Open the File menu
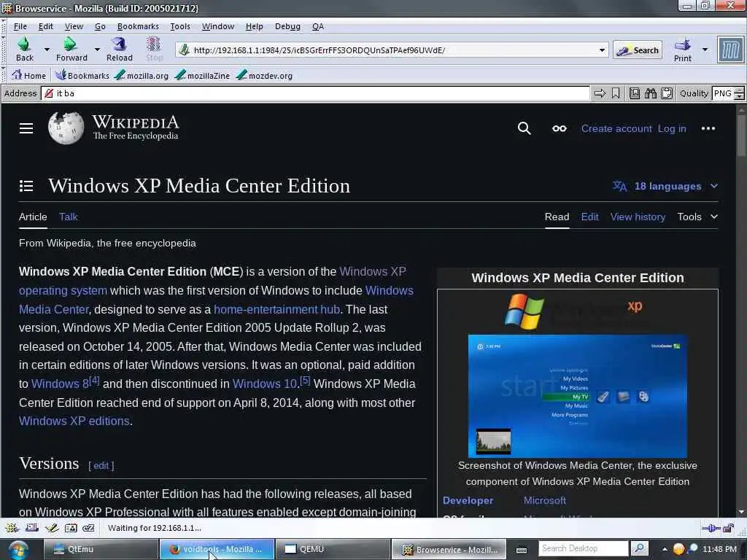 pyautogui.click(x=20, y=26)
